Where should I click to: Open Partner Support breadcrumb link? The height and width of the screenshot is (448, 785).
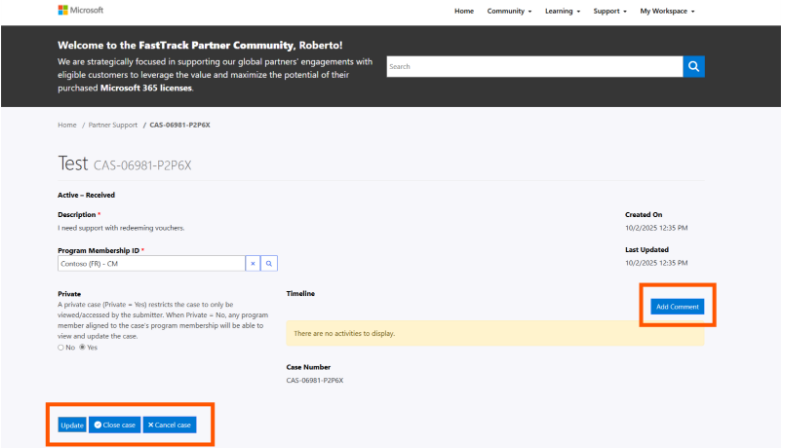coord(113,125)
